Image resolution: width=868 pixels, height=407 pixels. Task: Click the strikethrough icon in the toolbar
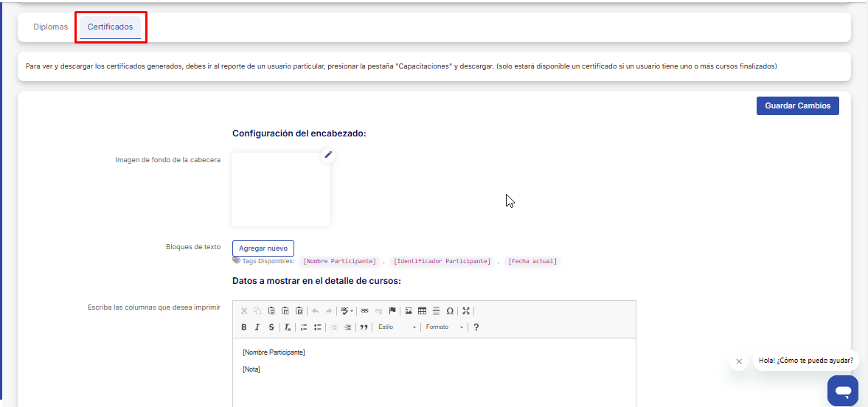271,327
